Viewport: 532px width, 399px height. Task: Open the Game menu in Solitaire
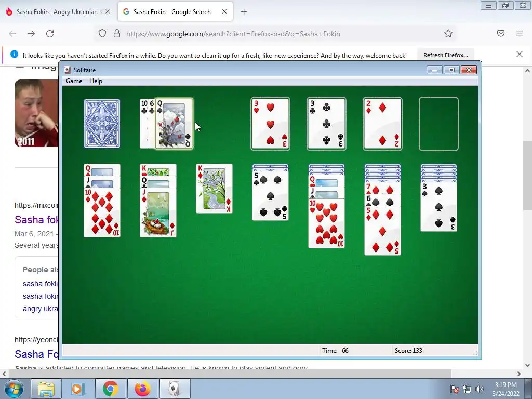coord(74,81)
